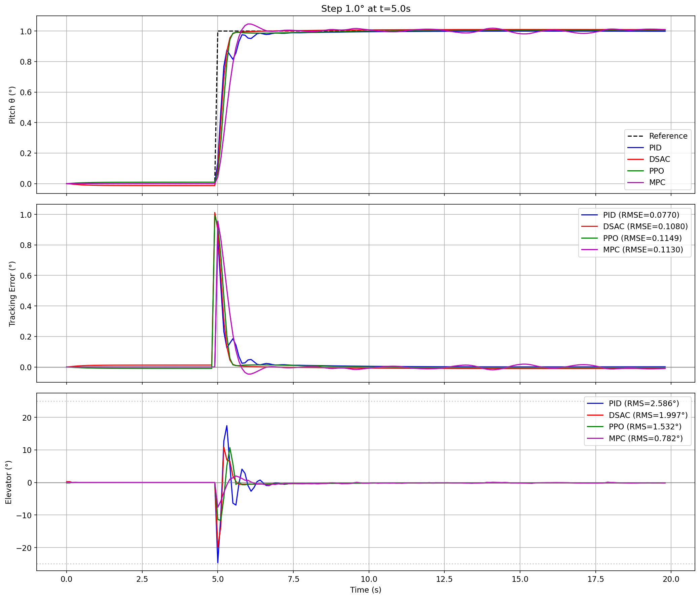The height and width of the screenshot is (599, 700).
Task: Click the "1.0" tick on the Pitch axis
Action: coord(26,31)
